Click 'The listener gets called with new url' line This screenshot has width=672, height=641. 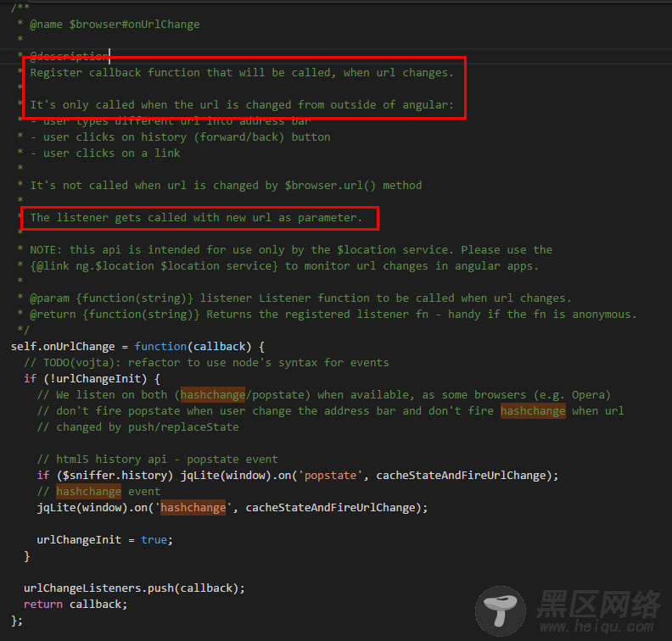pyautogui.click(x=196, y=218)
